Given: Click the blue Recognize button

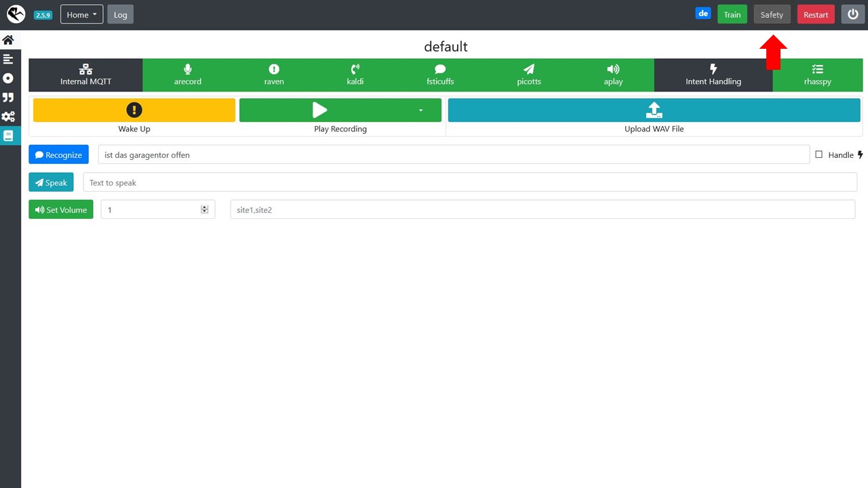Looking at the screenshot, I should coord(58,155).
